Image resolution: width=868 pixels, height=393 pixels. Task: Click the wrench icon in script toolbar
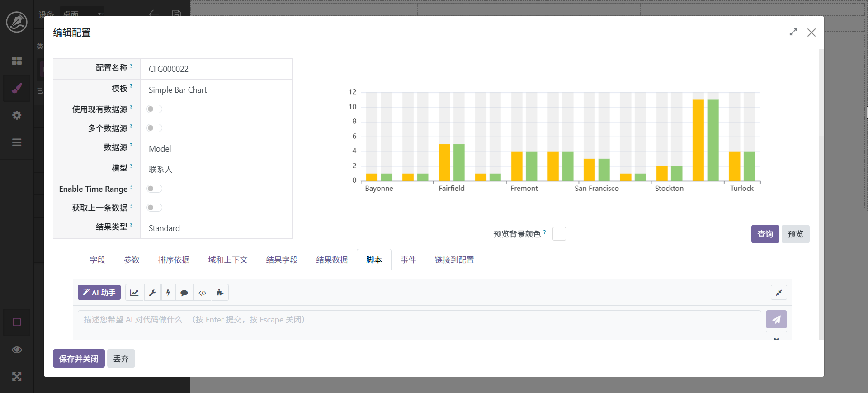click(x=152, y=293)
